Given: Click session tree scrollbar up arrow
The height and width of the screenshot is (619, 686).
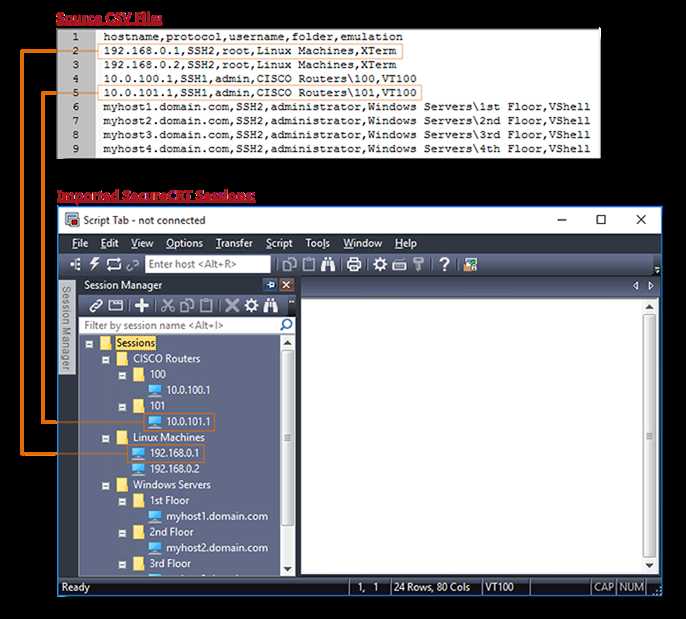Looking at the screenshot, I should (x=287, y=343).
